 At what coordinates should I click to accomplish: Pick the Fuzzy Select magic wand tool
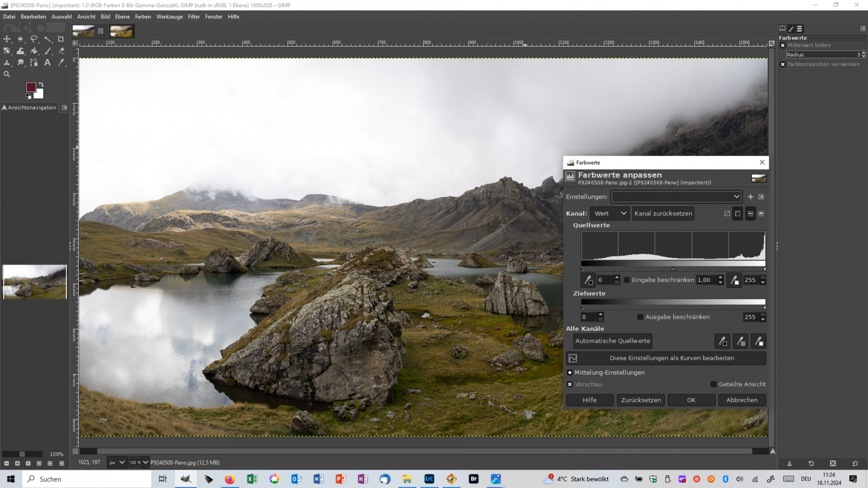[x=48, y=39]
